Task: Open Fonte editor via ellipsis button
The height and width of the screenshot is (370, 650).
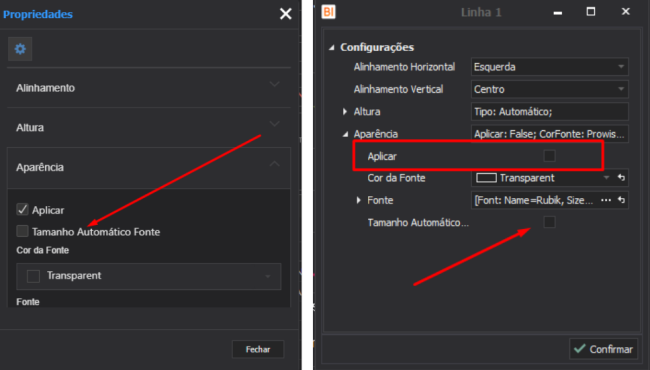Action: pos(606,200)
